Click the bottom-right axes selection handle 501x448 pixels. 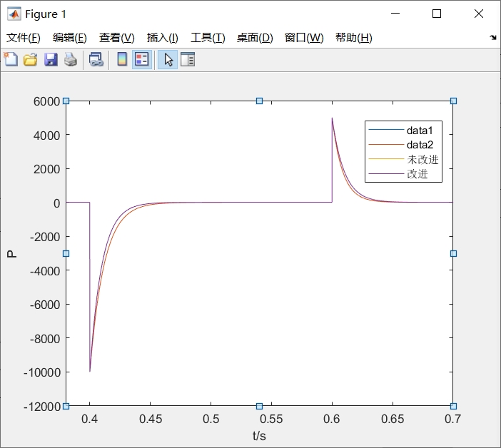click(x=453, y=406)
